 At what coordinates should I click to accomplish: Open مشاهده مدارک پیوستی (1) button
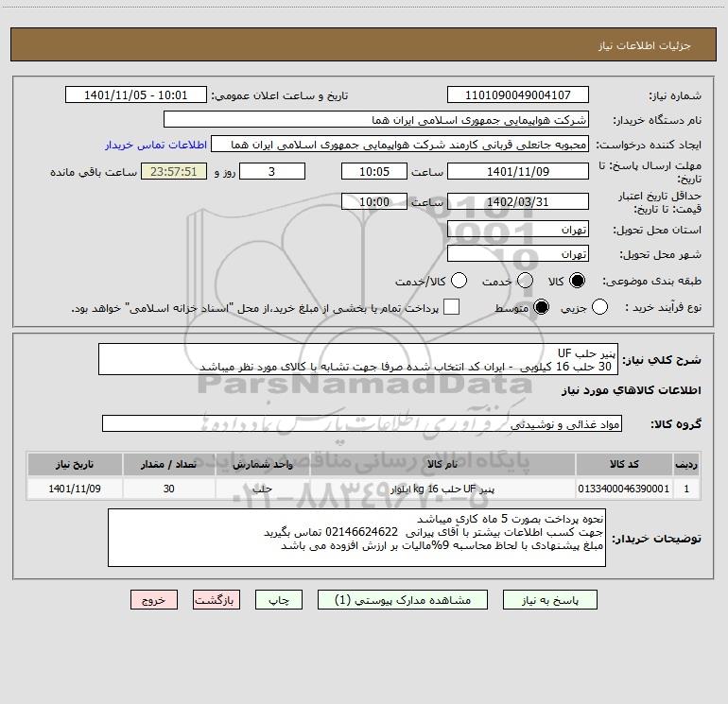pyautogui.click(x=403, y=600)
